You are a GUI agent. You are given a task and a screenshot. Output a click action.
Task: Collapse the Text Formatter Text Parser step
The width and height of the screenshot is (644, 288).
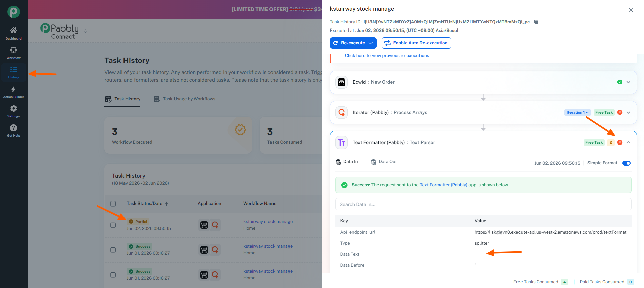pyautogui.click(x=629, y=142)
